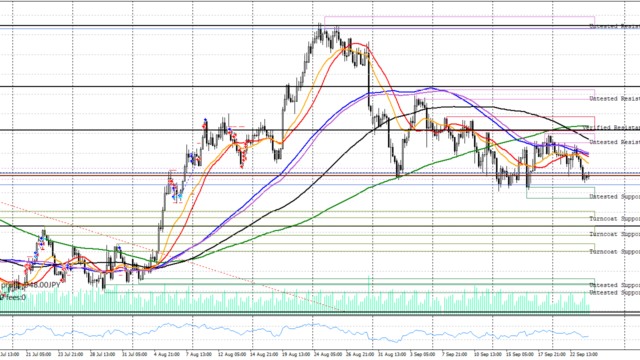
Task: Click the '23 Jul 21:00' time axis label
Action: click(70, 354)
